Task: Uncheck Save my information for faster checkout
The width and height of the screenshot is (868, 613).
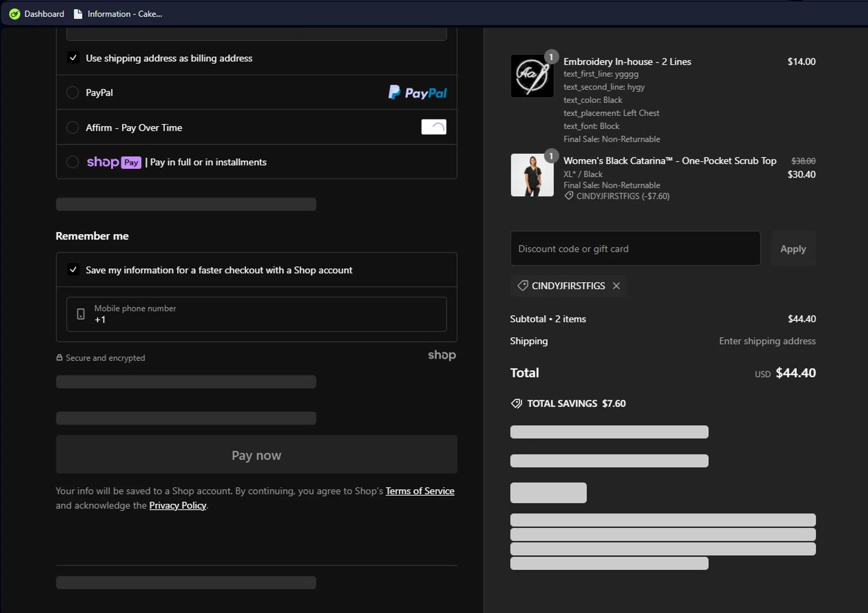Action: click(x=73, y=269)
